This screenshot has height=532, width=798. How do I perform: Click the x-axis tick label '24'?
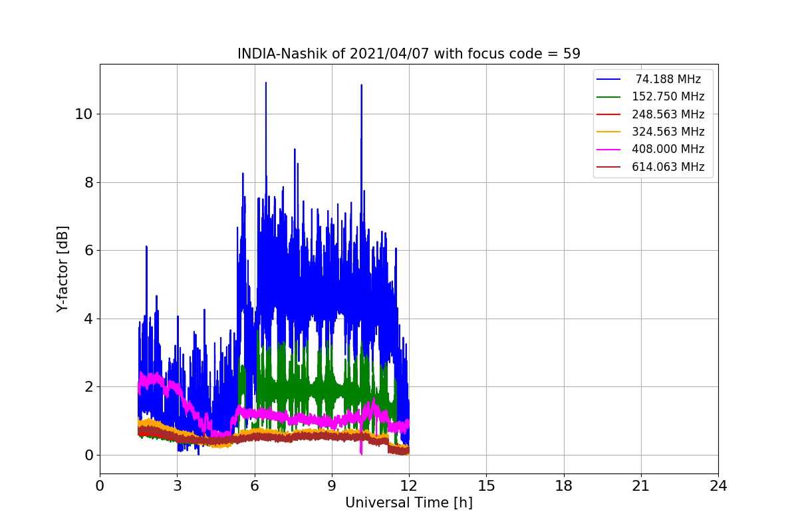(x=718, y=486)
